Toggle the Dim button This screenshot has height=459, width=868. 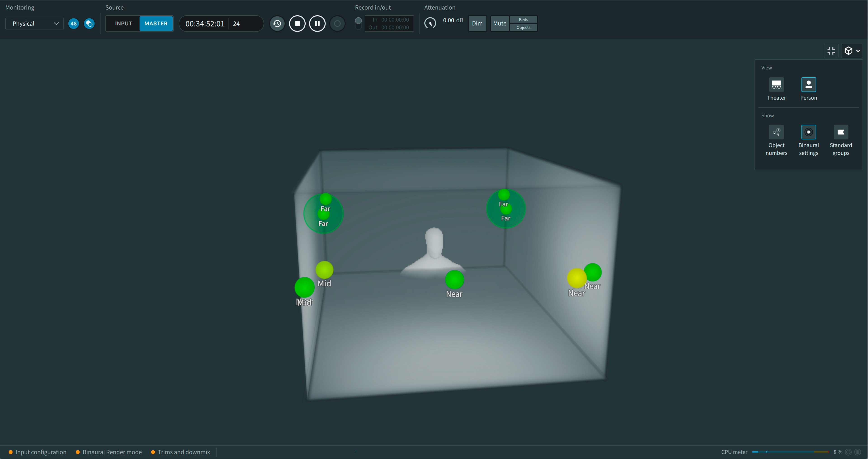pyautogui.click(x=477, y=24)
